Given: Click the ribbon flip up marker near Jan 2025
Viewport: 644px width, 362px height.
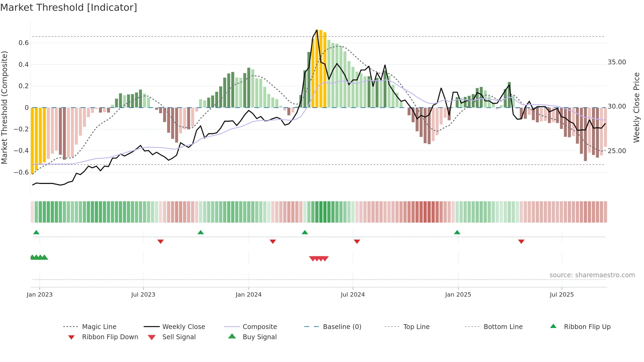Looking at the screenshot, I should [457, 232].
